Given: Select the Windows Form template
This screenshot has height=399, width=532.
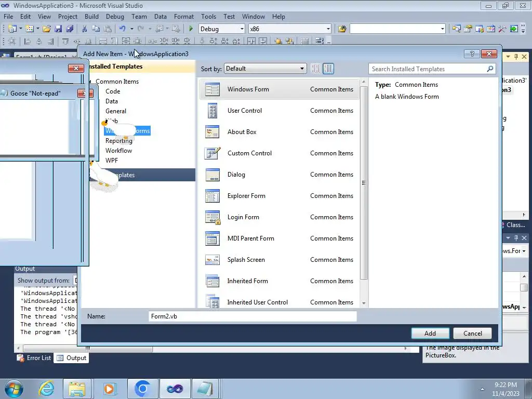Looking at the screenshot, I should point(279,89).
